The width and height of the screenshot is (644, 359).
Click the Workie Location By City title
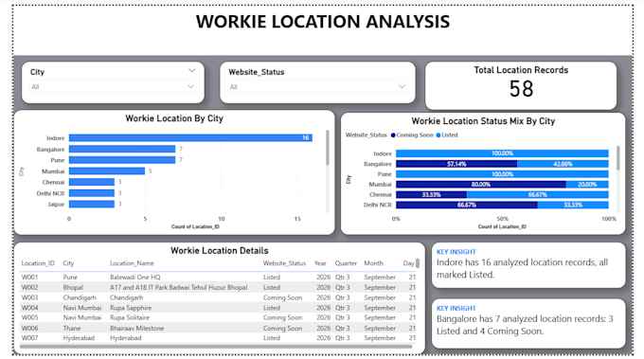(x=174, y=118)
